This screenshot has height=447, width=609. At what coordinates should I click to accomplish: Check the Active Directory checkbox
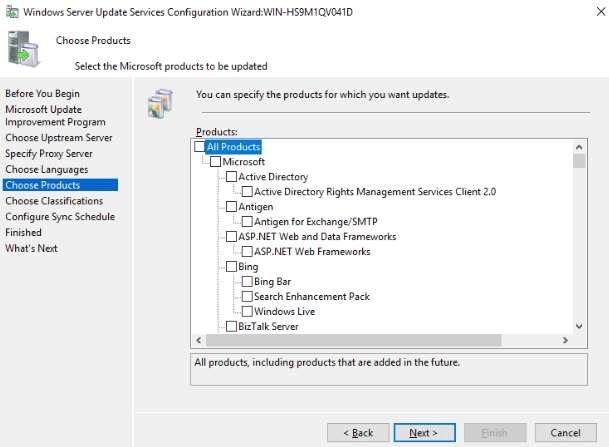tap(231, 177)
